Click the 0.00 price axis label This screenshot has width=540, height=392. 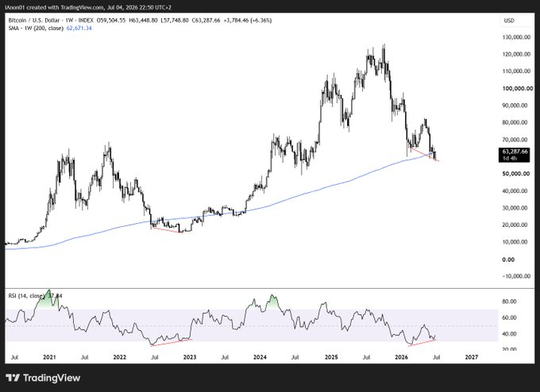[x=508, y=259]
